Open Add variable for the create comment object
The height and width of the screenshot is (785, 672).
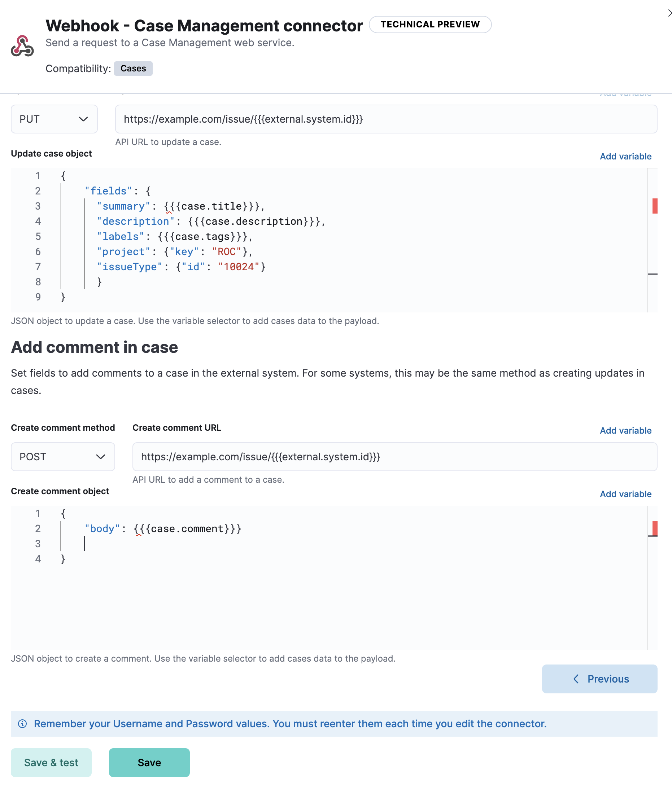click(x=625, y=494)
